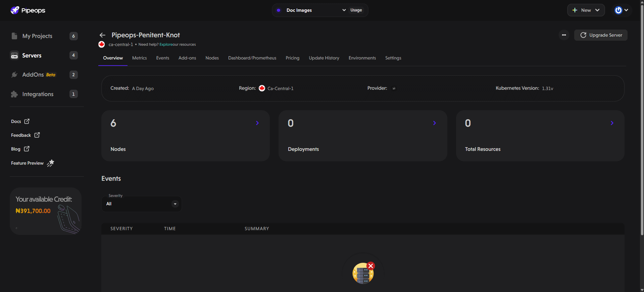The width and height of the screenshot is (644, 292).
Task: Click the Explore resources link
Action: [x=166, y=44]
